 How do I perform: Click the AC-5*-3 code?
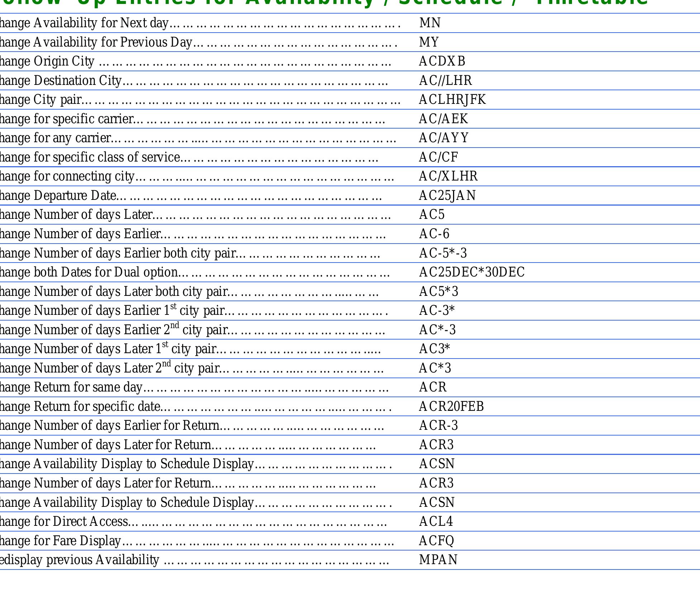pos(443,253)
